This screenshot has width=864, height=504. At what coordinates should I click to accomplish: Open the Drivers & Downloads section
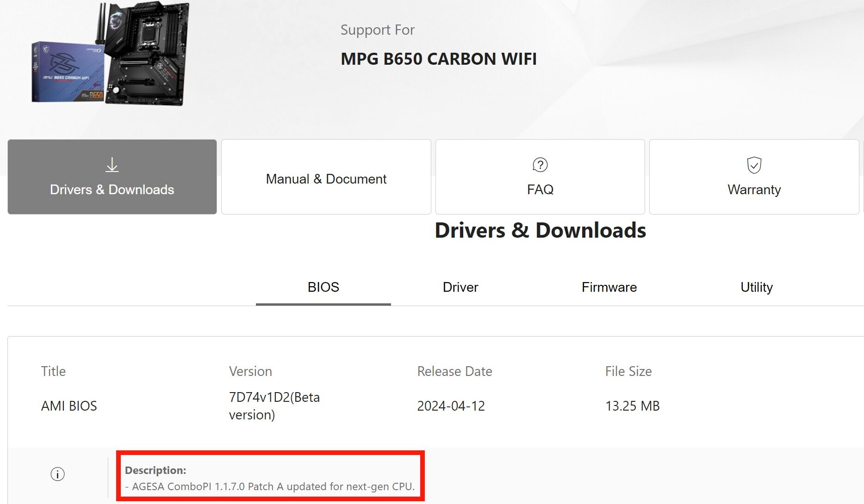(x=112, y=177)
